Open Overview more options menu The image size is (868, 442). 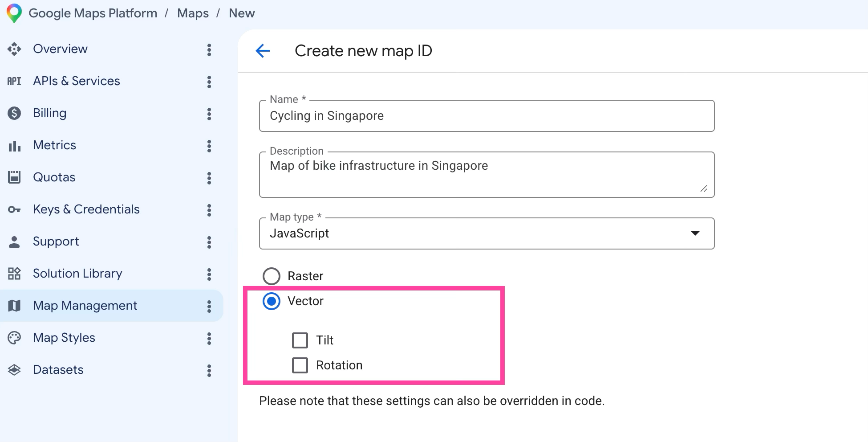(x=209, y=49)
